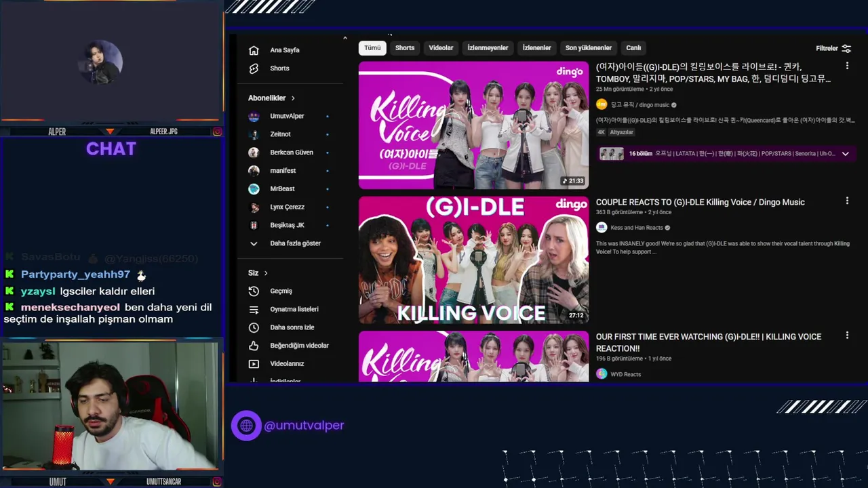
Task: Open Zeitnot channel avatar
Action: (254, 134)
